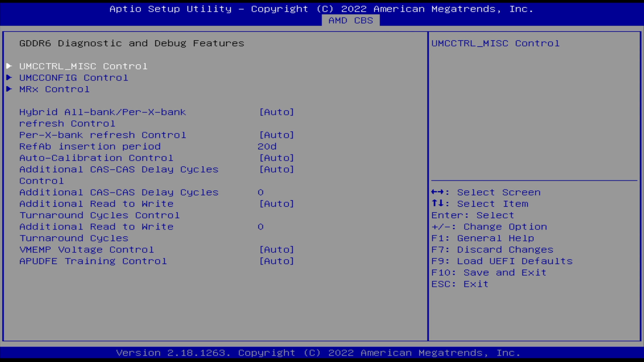Select APUDFE Training Control setting
The image size is (644, 362).
point(93,261)
